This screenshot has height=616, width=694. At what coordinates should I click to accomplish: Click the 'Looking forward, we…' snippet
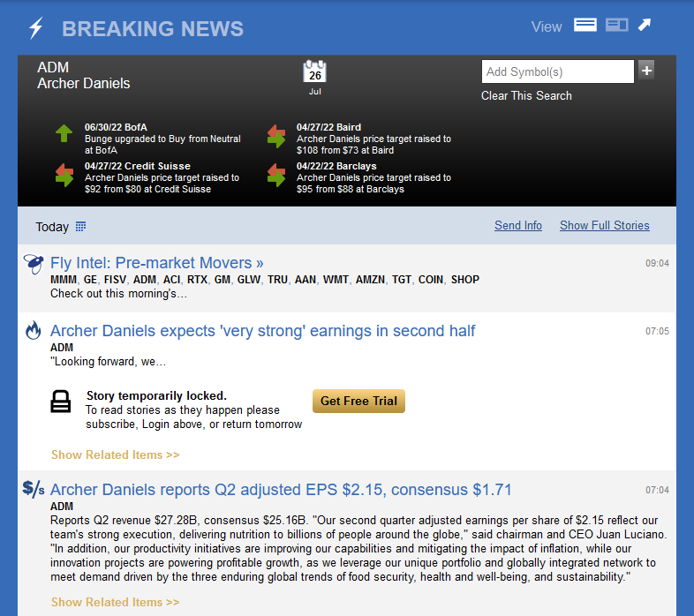point(108,362)
